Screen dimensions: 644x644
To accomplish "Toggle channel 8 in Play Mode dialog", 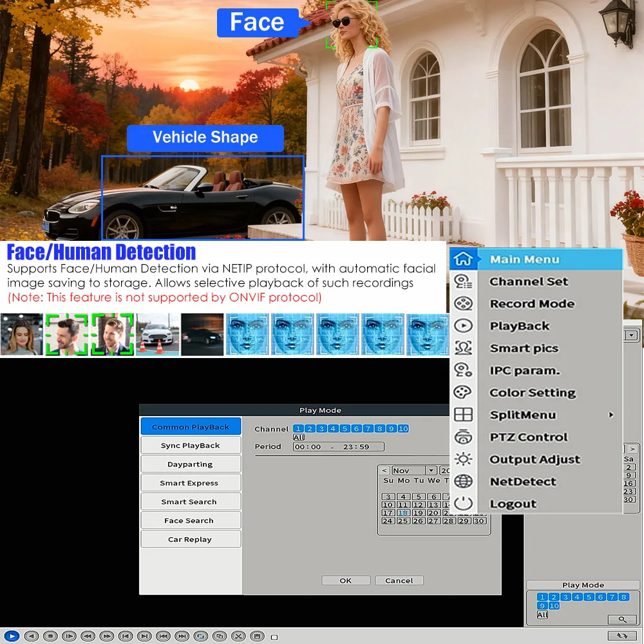I will coord(380,429).
